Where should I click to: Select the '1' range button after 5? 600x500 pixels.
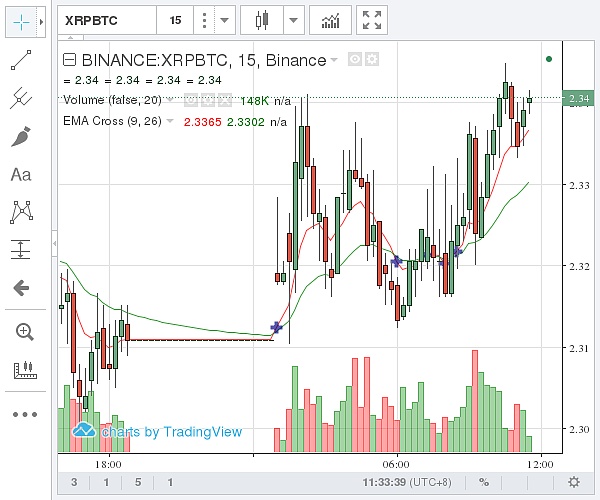point(170,482)
